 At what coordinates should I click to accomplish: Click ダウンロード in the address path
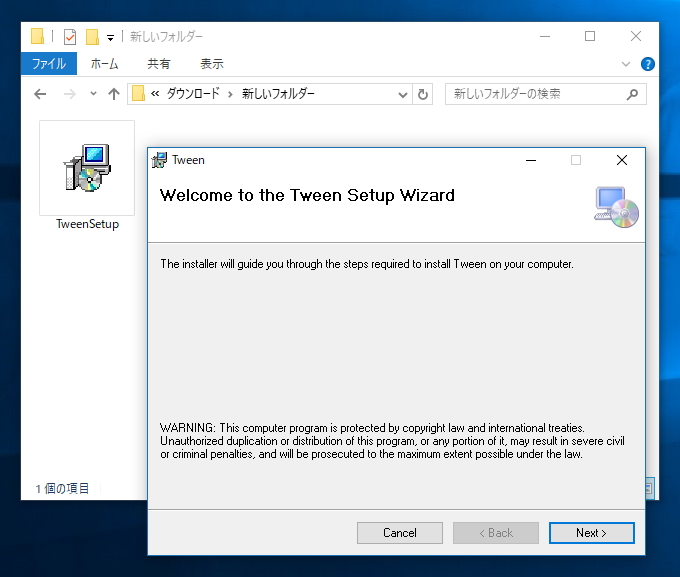click(193, 93)
